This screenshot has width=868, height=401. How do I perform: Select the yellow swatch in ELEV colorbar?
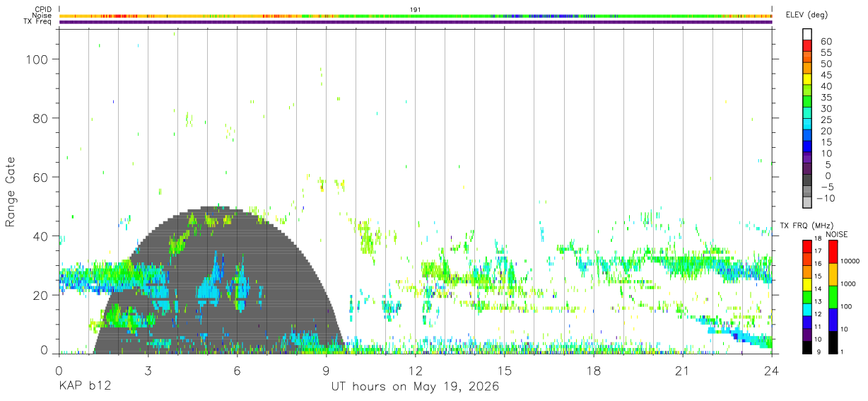point(807,80)
